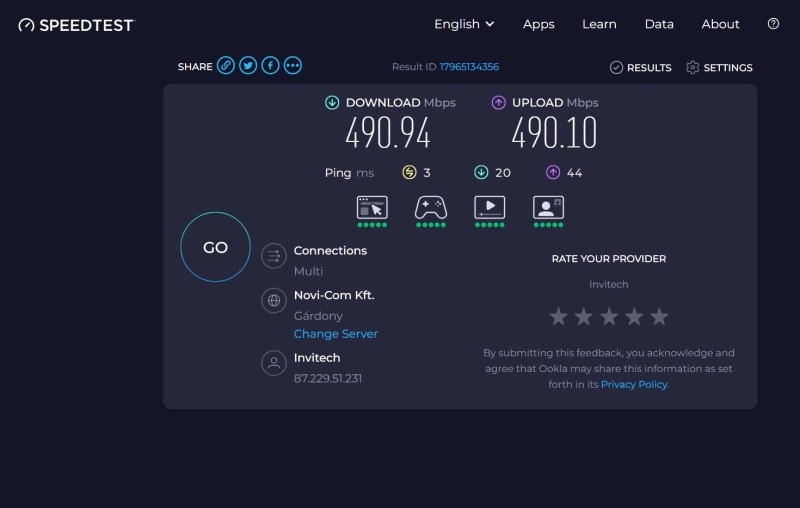Click the Connections Multi icon
Screen dimensions: 800x508
[x=274, y=256]
